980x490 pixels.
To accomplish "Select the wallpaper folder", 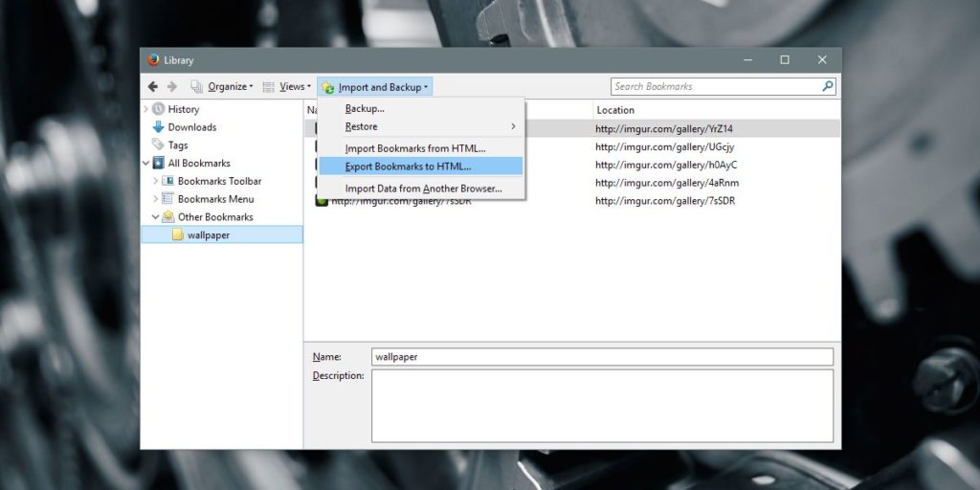I will [222, 235].
